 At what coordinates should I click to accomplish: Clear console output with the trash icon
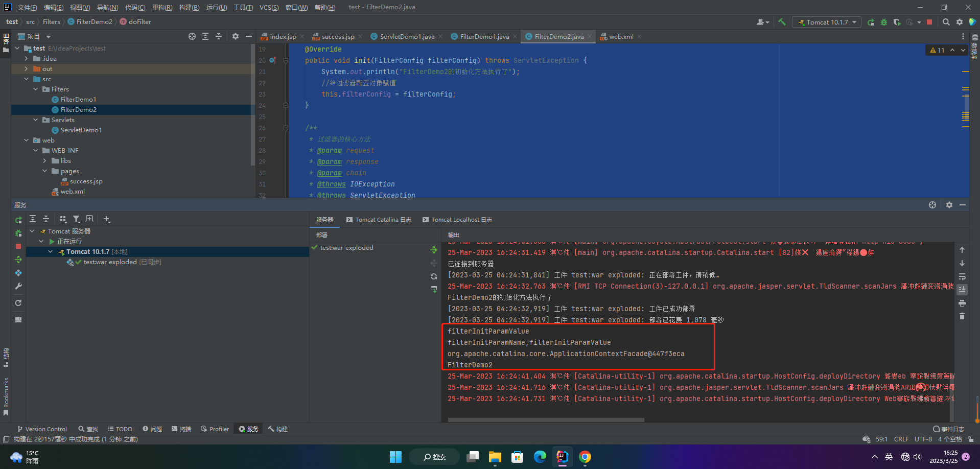962,316
